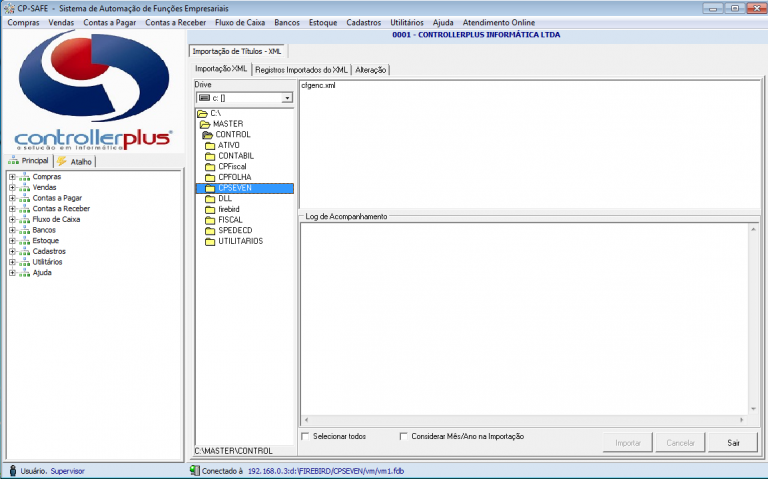Viewport: 768px width, 479px height.
Task: Click the FISCAL folder icon
Action: (210, 220)
